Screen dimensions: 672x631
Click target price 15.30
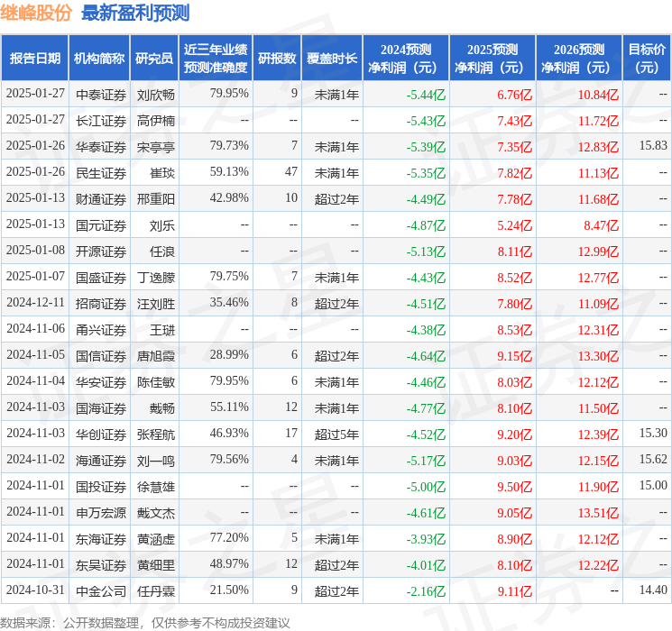(653, 433)
